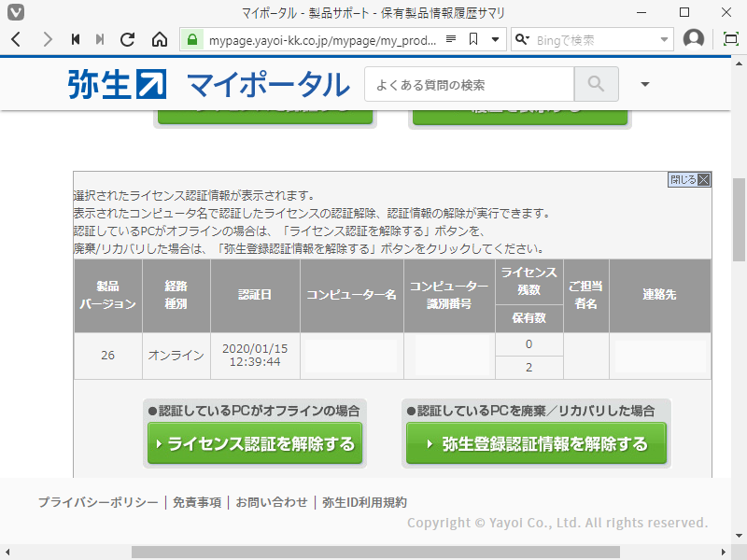Click the license owned value 2
Screen dimensions: 747x560
coord(529,368)
